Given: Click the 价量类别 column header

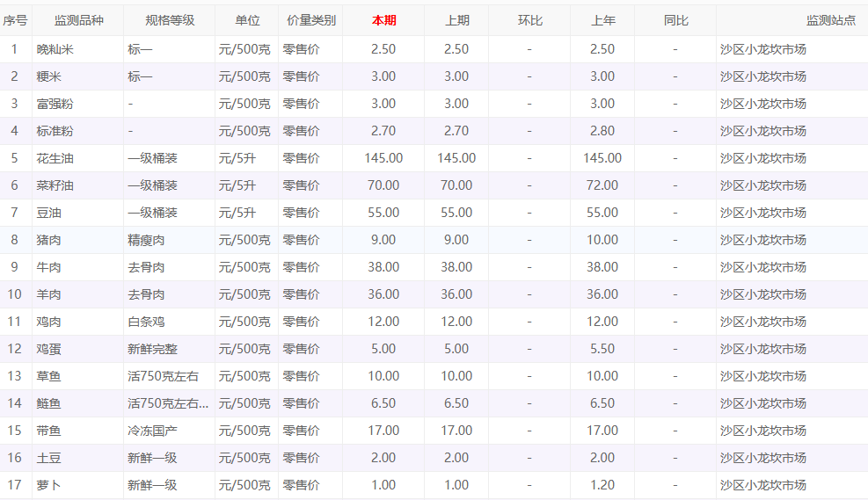Looking at the screenshot, I should pos(310,20).
